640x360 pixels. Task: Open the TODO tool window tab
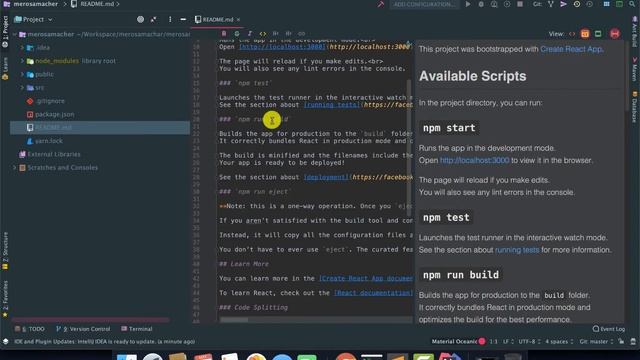29,329
